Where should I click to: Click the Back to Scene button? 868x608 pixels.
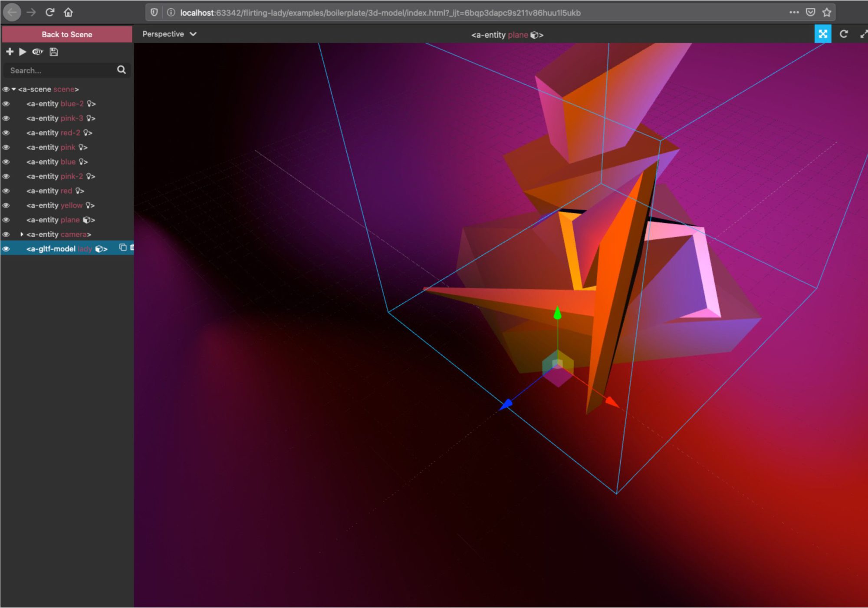pos(67,34)
